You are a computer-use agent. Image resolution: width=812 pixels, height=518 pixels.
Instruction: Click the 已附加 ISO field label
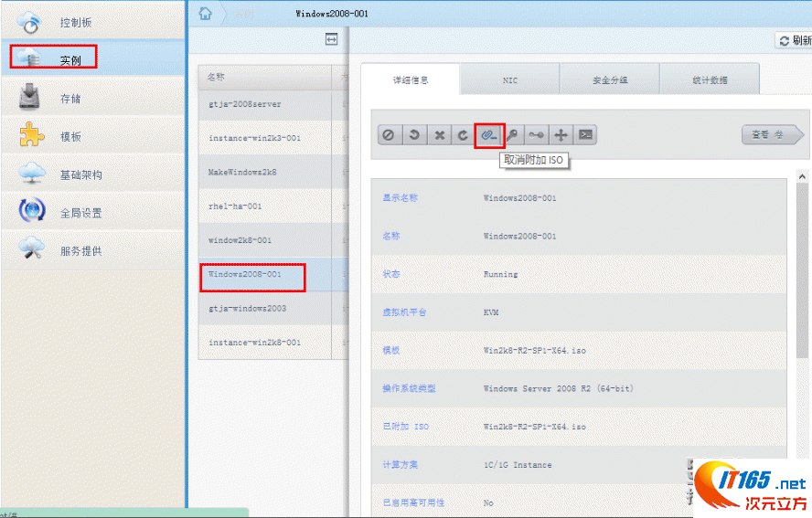coord(405,427)
